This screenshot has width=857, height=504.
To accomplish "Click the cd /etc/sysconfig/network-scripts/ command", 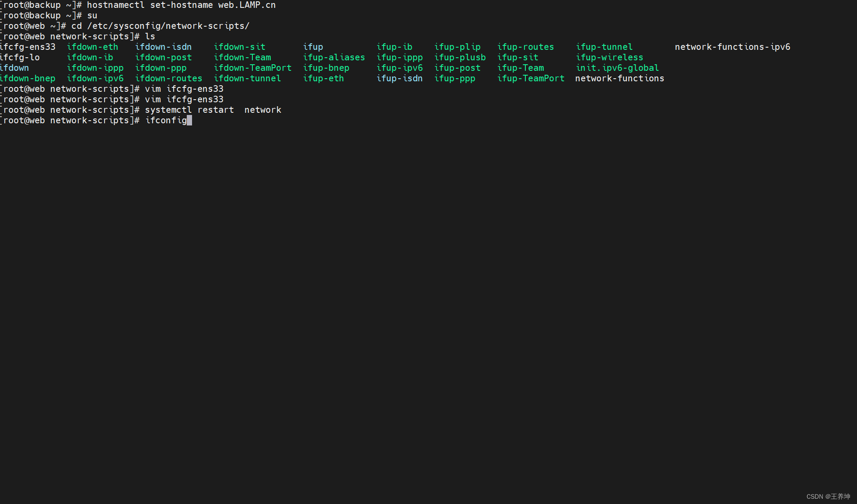I will pyautogui.click(x=160, y=26).
